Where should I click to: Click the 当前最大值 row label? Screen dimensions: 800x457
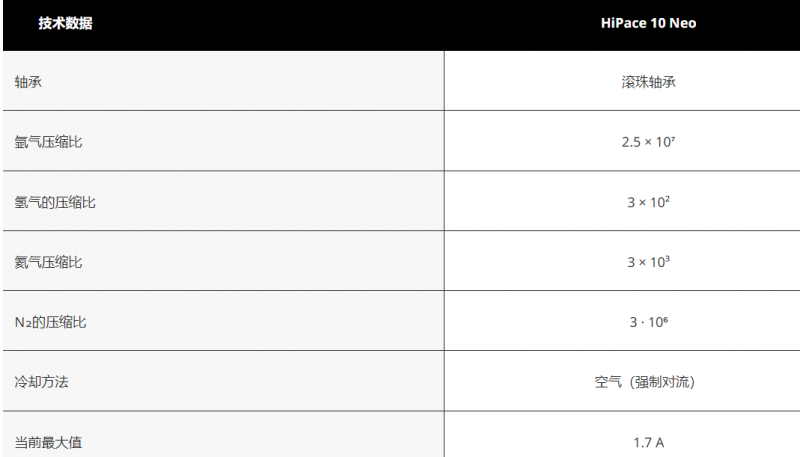48,442
